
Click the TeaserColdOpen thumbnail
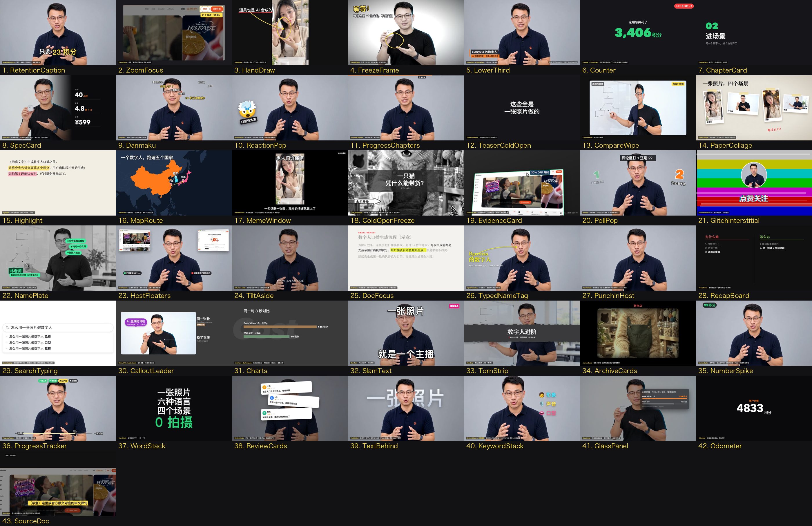[522, 108]
